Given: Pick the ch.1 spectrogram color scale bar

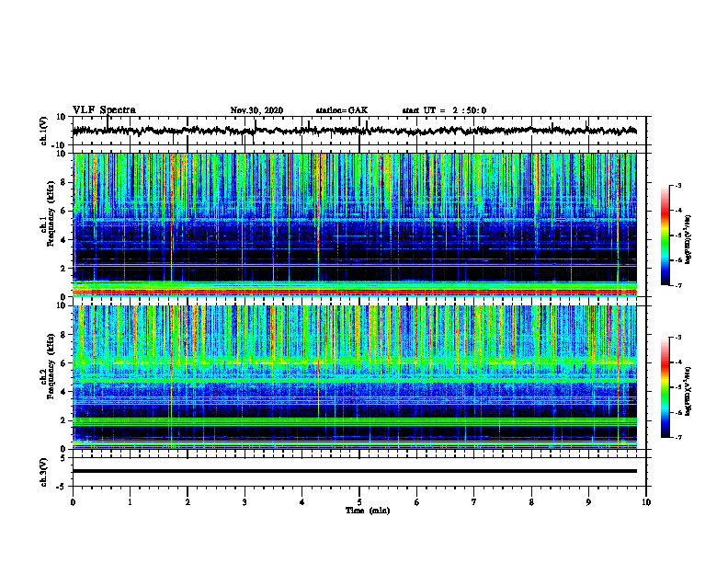Looking at the screenshot, I should [665, 236].
